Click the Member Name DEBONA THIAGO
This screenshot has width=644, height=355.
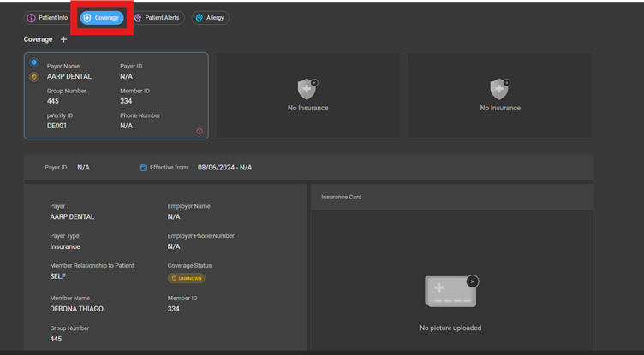pos(76,309)
